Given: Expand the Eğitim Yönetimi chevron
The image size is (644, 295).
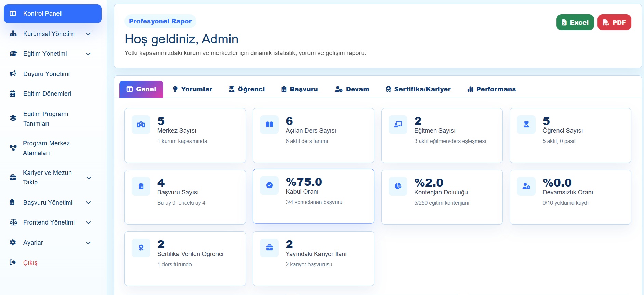Looking at the screenshot, I should pyautogui.click(x=88, y=54).
